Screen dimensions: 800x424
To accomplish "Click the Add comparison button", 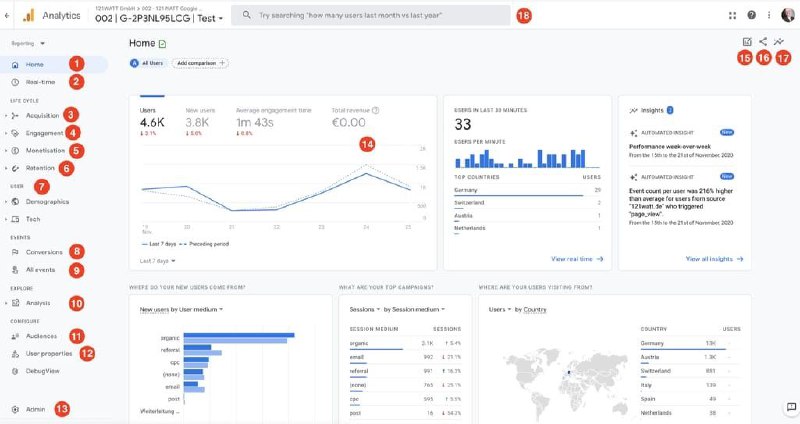I will 200,63.
